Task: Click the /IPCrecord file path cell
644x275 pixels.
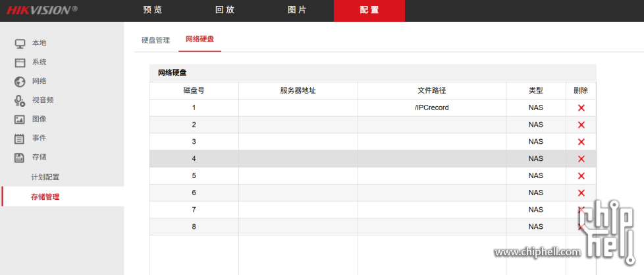Action: click(431, 107)
